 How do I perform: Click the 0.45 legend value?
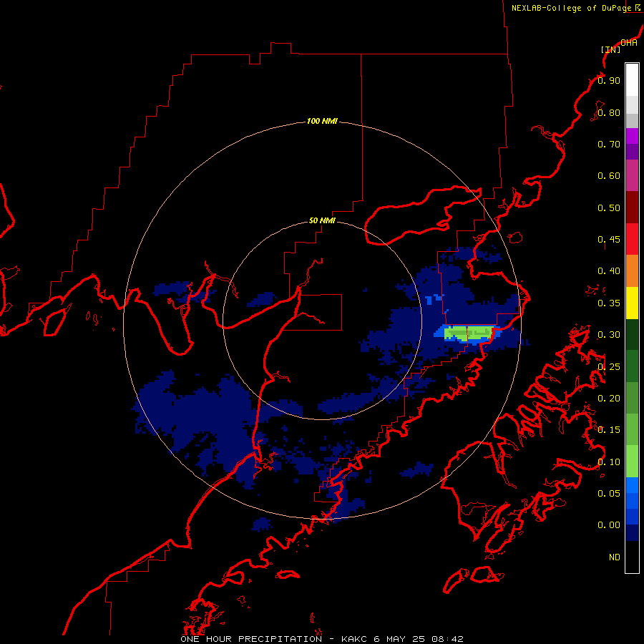coord(609,240)
